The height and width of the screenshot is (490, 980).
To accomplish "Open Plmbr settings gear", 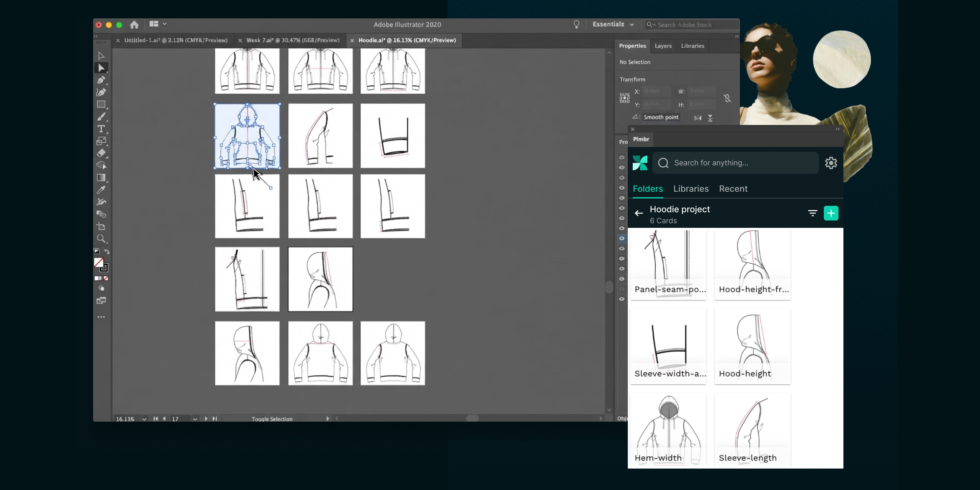I will click(x=831, y=163).
